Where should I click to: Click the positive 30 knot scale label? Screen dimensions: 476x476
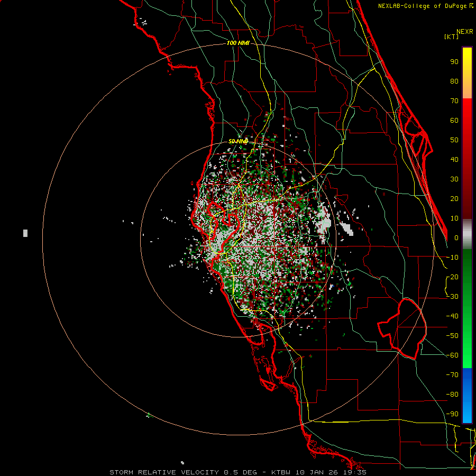(454, 179)
